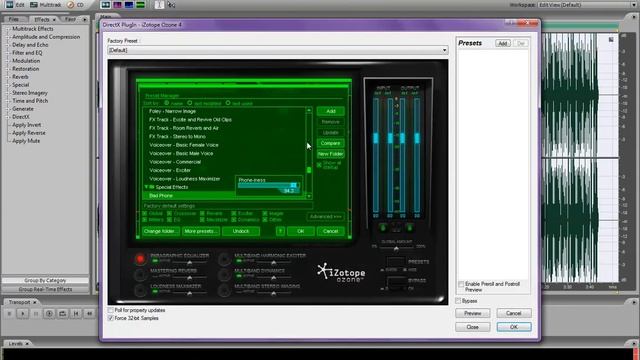The height and width of the screenshot is (360, 640).
Task: Click Play in the Transport panel
Action: (22, 313)
